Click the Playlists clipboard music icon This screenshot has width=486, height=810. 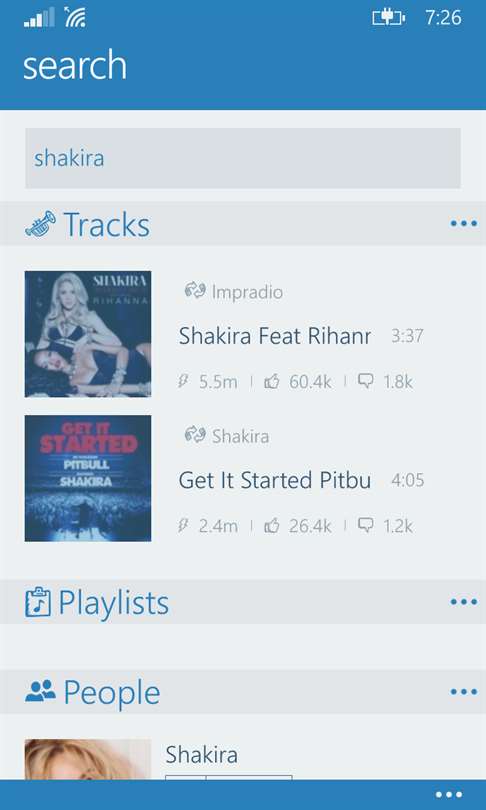38,602
